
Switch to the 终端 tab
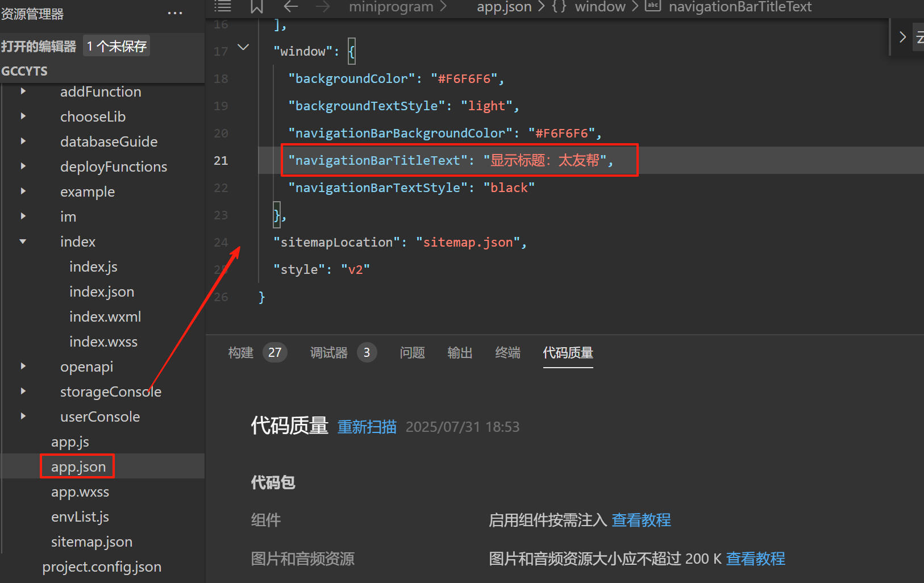coord(507,353)
